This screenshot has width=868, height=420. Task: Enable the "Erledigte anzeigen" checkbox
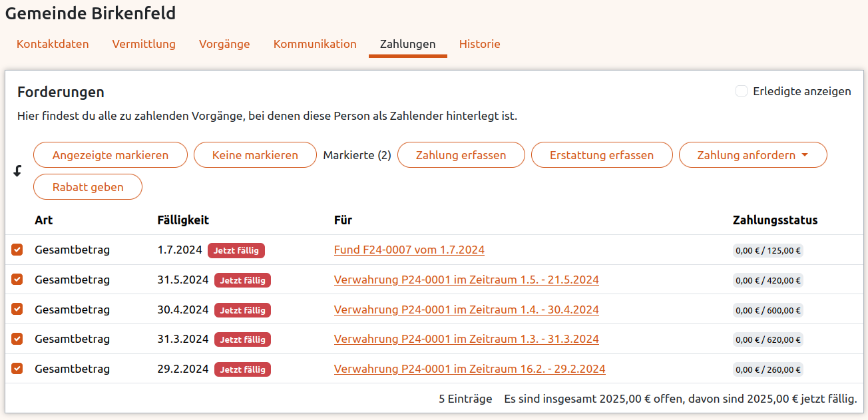(x=742, y=91)
